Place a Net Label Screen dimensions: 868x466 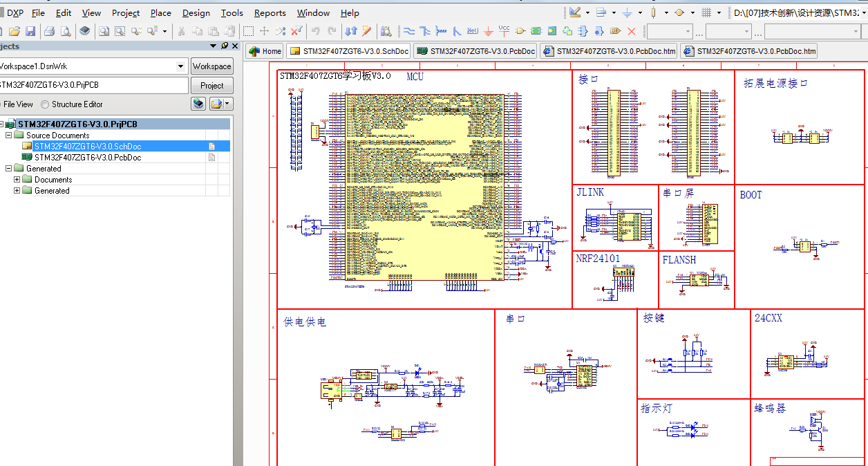[472, 31]
